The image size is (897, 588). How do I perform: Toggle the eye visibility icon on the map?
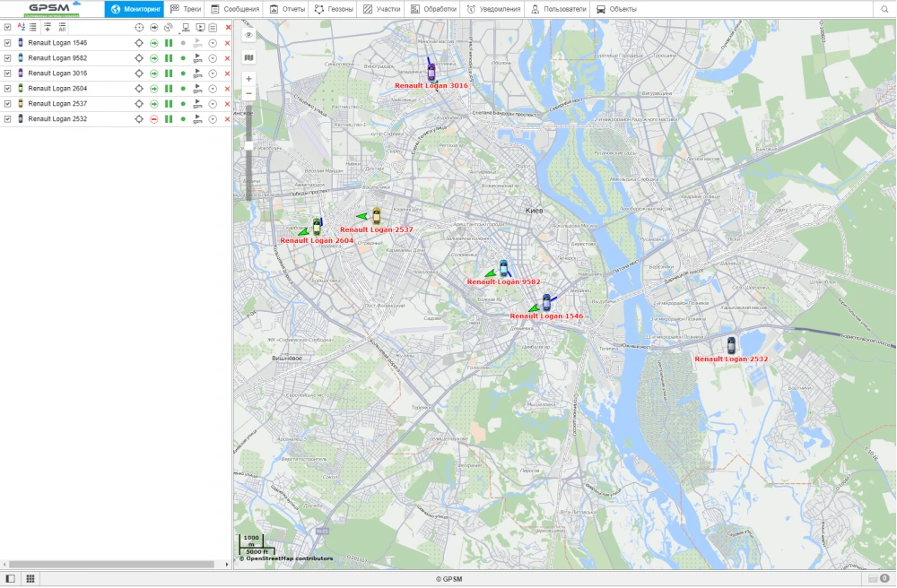(248, 35)
